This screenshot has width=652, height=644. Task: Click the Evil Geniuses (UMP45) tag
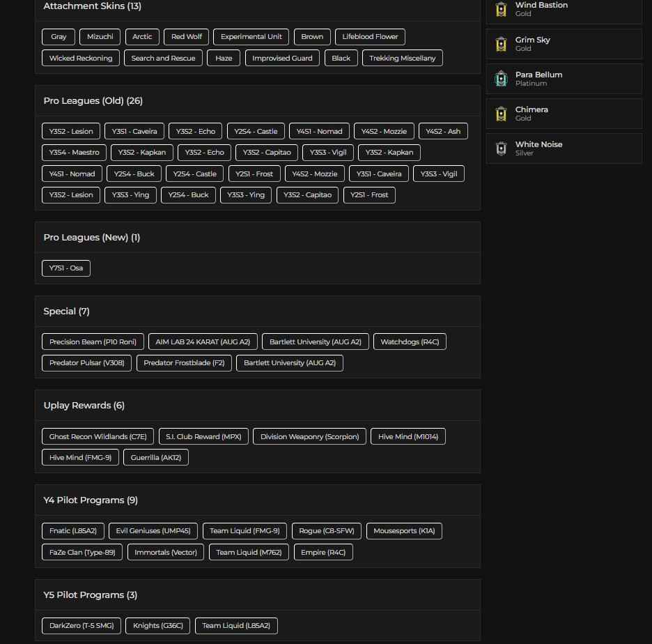(x=153, y=531)
